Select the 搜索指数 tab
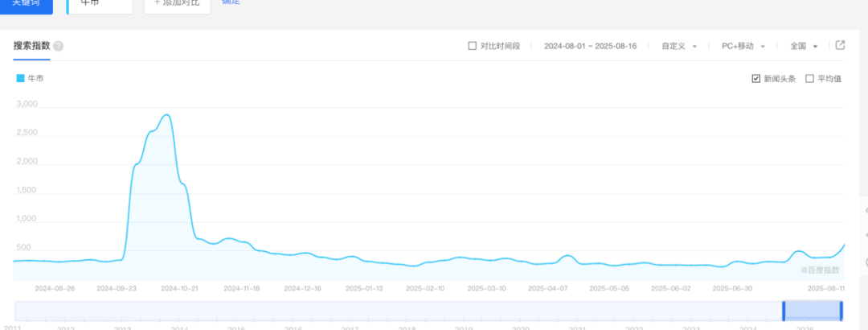 tap(32, 46)
